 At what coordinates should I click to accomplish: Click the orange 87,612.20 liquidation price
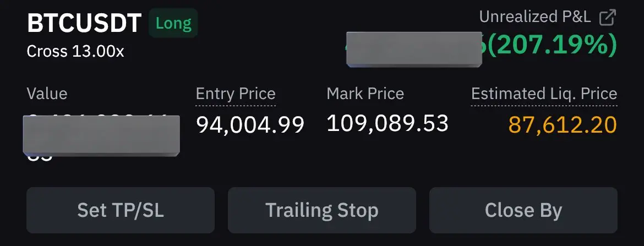coord(563,125)
